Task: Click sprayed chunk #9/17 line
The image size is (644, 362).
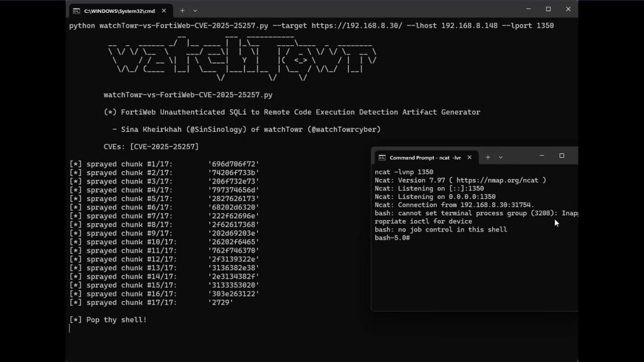Action: point(164,233)
